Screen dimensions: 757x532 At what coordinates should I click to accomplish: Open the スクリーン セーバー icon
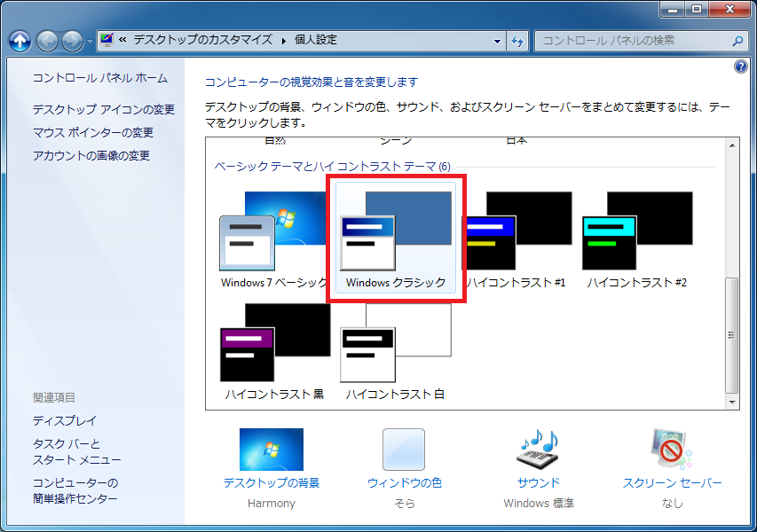[x=672, y=449]
